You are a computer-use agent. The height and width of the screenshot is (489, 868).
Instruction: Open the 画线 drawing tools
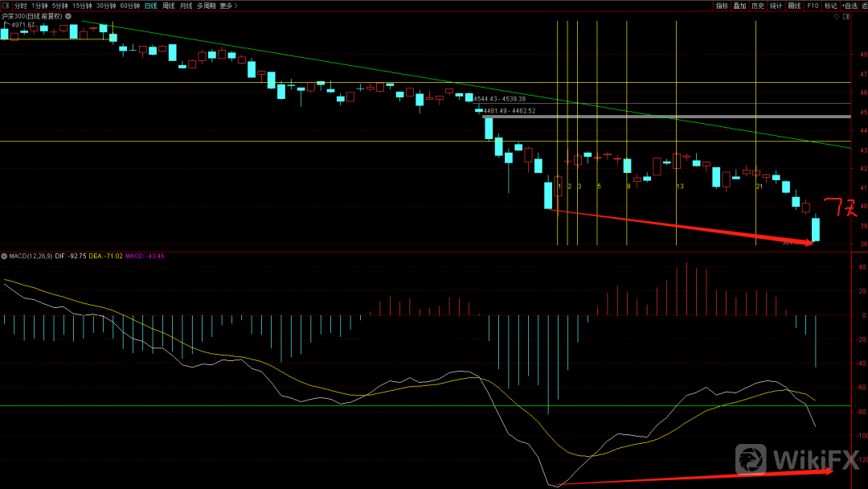point(795,6)
